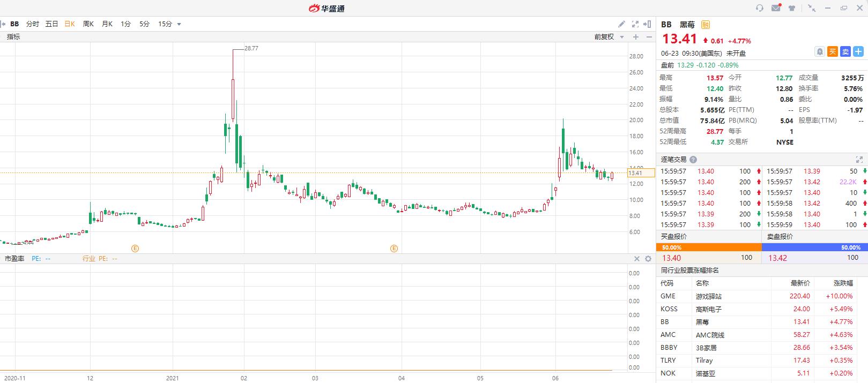Open the skin theme shirt icon

click(792, 8)
